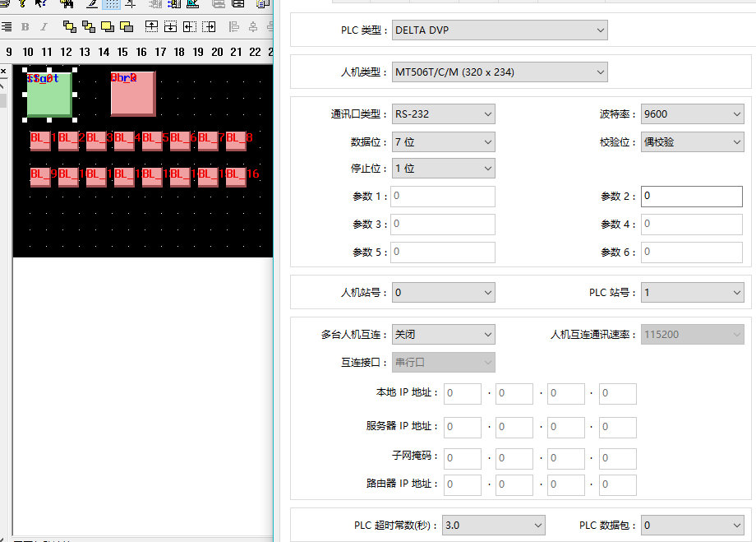Expand the PLC 超时常数 dropdown
The image size is (756, 542).
point(493,525)
